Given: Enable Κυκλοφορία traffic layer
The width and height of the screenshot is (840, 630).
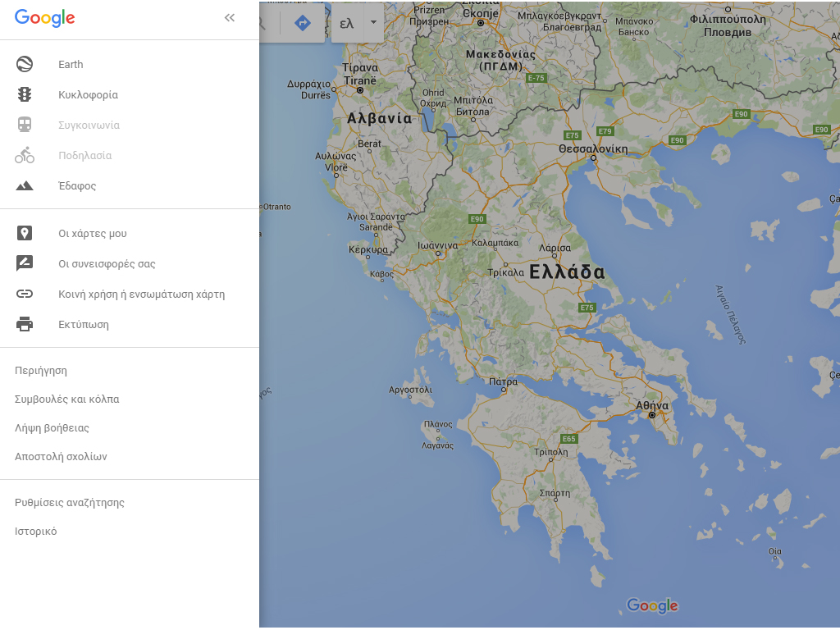Looking at the screenshot, I should [x=89, y=95].
